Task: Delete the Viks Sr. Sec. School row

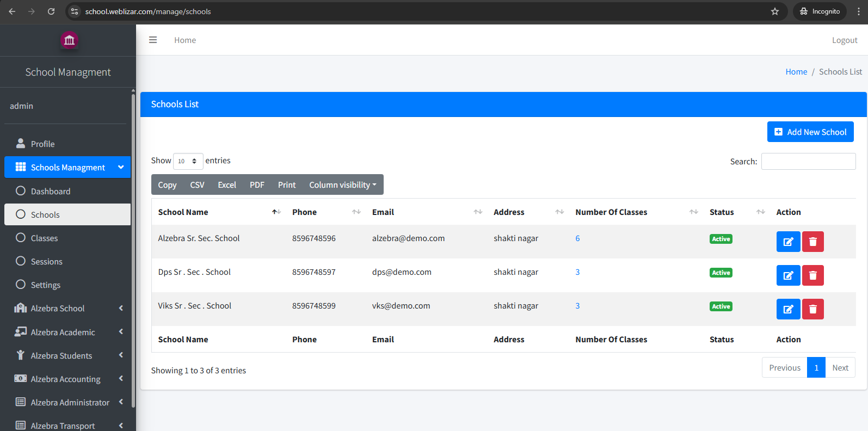Action: (x=812, y=309)
